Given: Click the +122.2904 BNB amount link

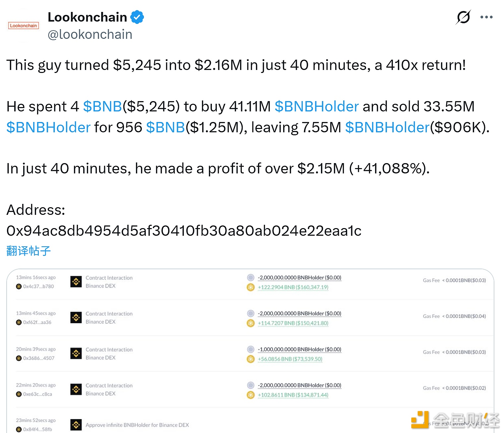Looking at the screenshot, I should [x=293, y=287].
